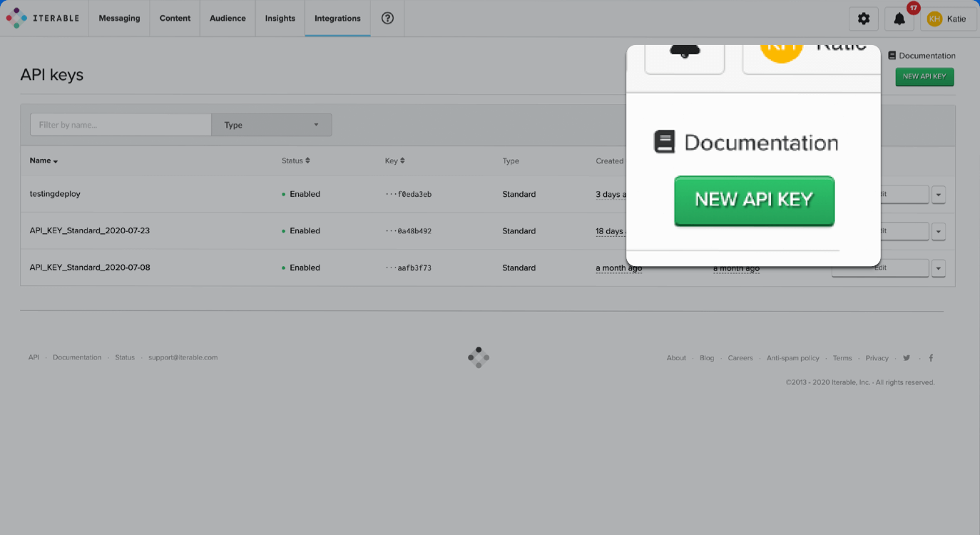Open settings via the gear icon
The height and width of the screenshot is (535, 980).
pos(864,19)
